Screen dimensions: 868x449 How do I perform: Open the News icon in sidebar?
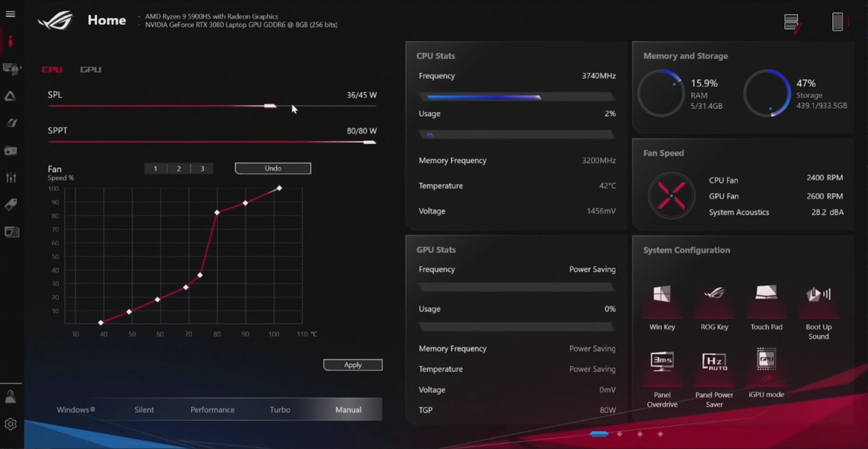click(x=10, y=232)
